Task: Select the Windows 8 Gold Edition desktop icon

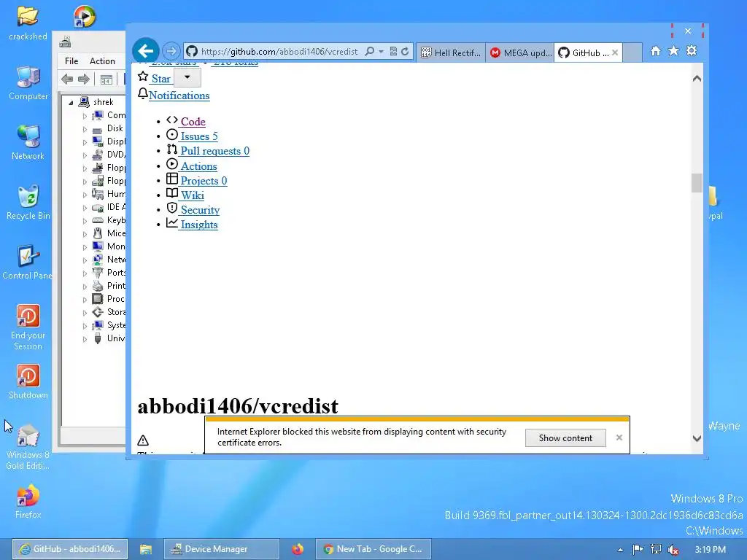Action: tap(28, 447)
